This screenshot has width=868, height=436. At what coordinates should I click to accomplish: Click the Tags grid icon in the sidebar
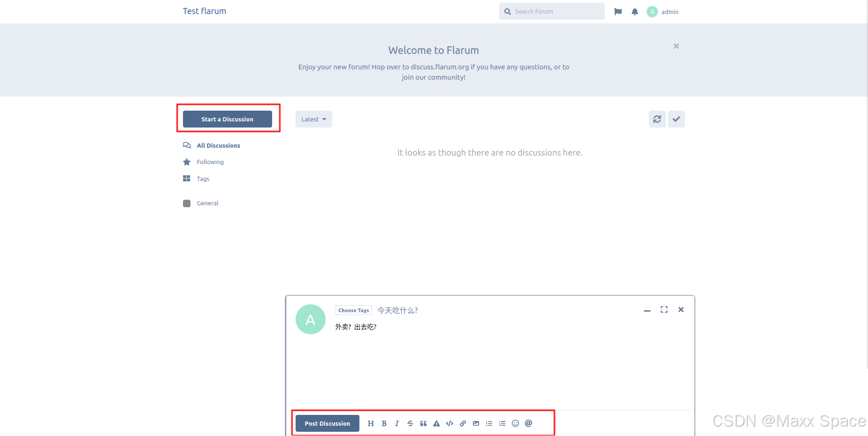187,179
